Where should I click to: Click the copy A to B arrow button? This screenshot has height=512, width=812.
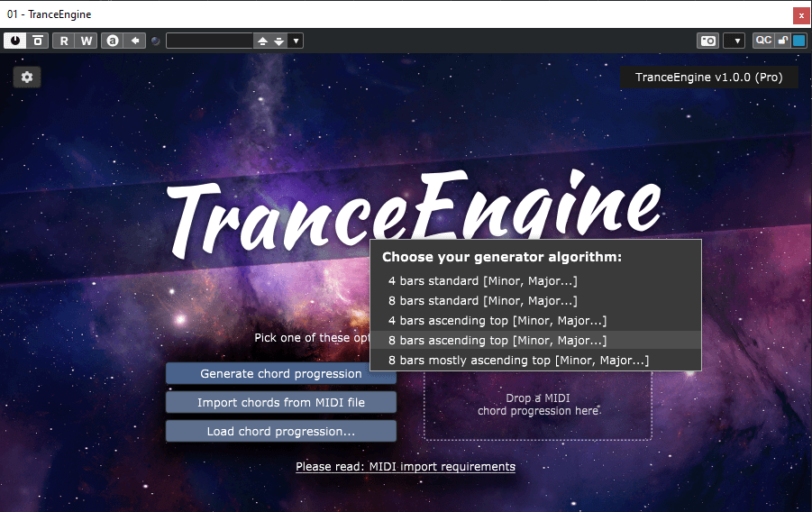point(134,41)
